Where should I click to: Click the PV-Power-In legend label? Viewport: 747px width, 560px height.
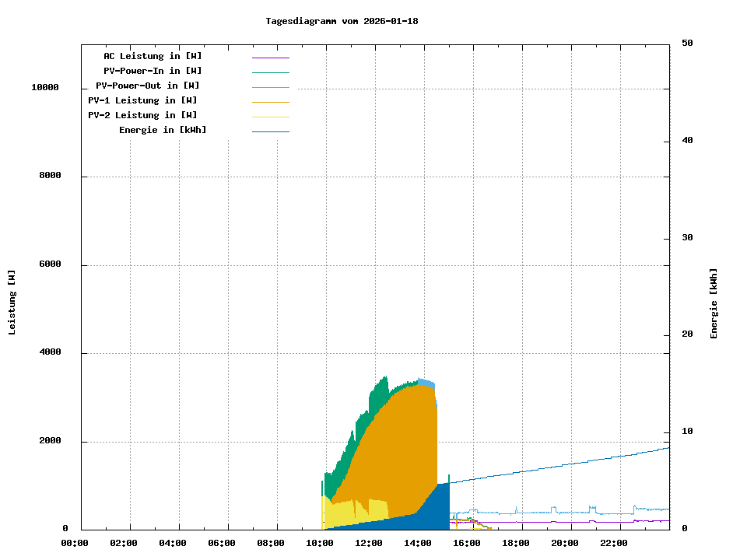coord(153,71)
